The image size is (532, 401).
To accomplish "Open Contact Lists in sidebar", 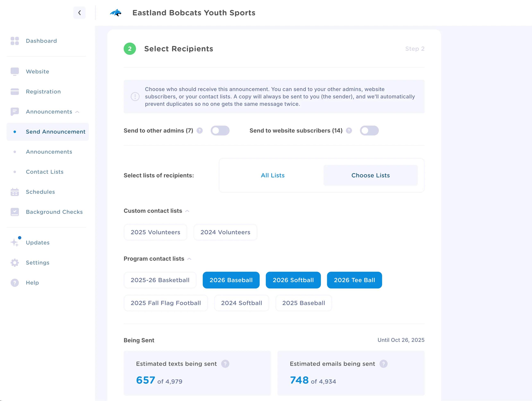I will click(45, 172).
